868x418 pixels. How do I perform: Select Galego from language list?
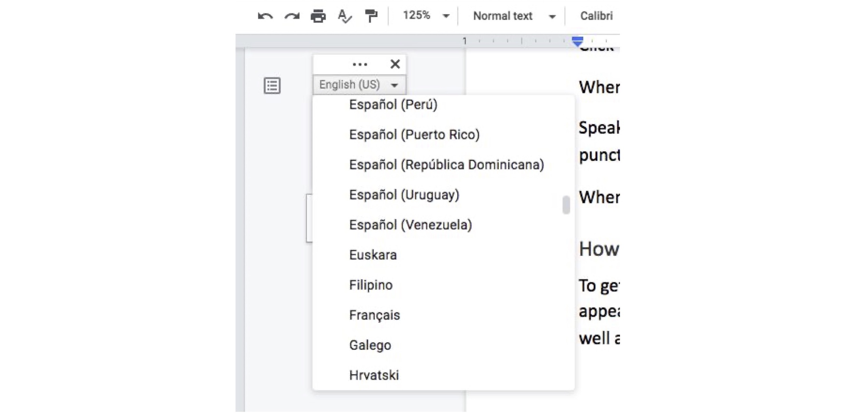point(370,344)
